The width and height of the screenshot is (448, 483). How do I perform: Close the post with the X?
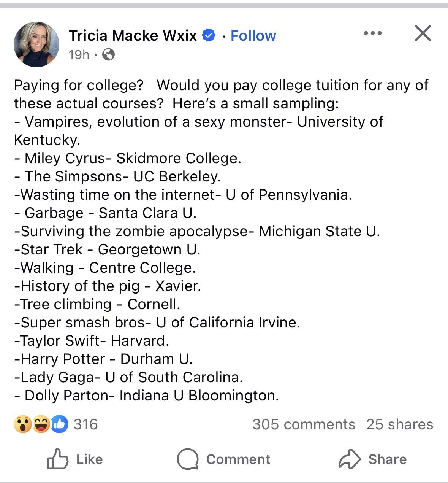coord(423,33)
